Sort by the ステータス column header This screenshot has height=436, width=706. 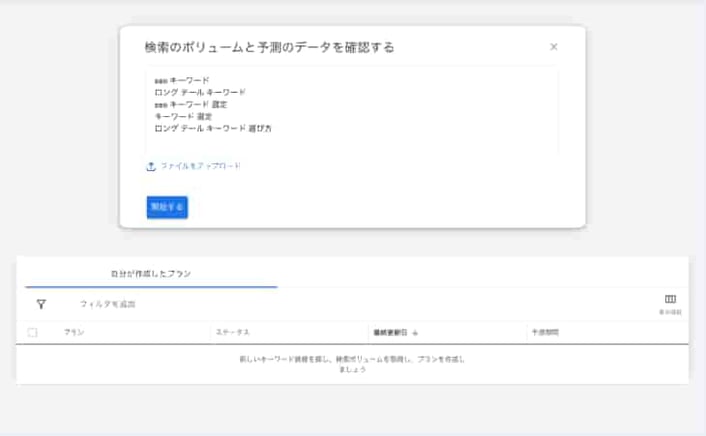pyautogui.click(x=231, y=332)
